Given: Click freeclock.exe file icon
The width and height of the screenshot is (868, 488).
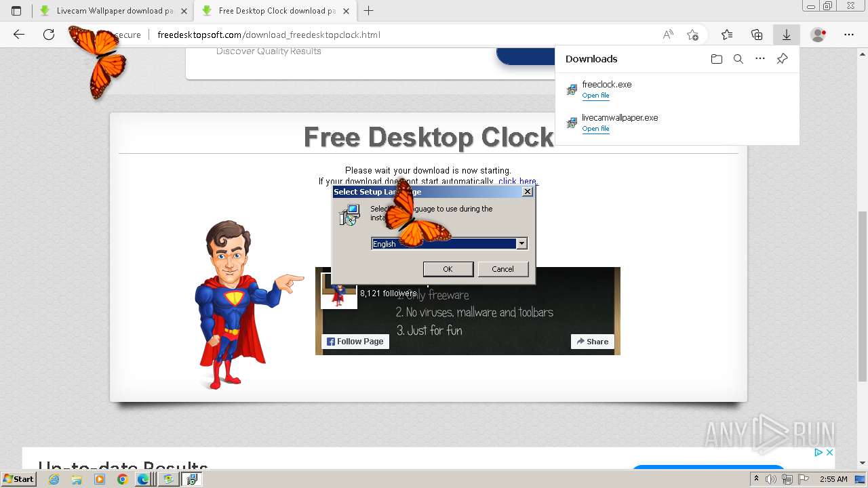Looking at the screenshot, I should coord(572,89).
